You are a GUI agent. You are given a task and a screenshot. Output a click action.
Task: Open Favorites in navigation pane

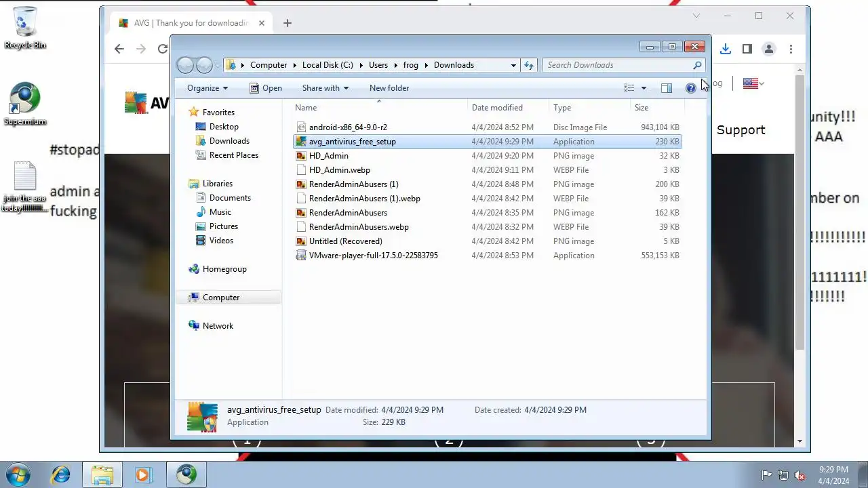(x=218, y=113)
